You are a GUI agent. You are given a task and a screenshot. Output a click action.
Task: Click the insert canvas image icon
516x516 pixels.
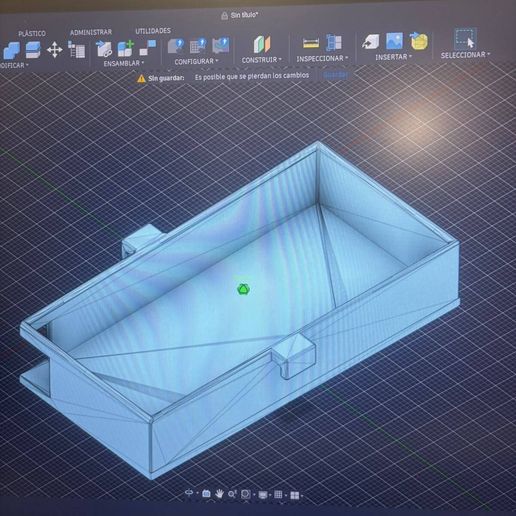point(394,41)
